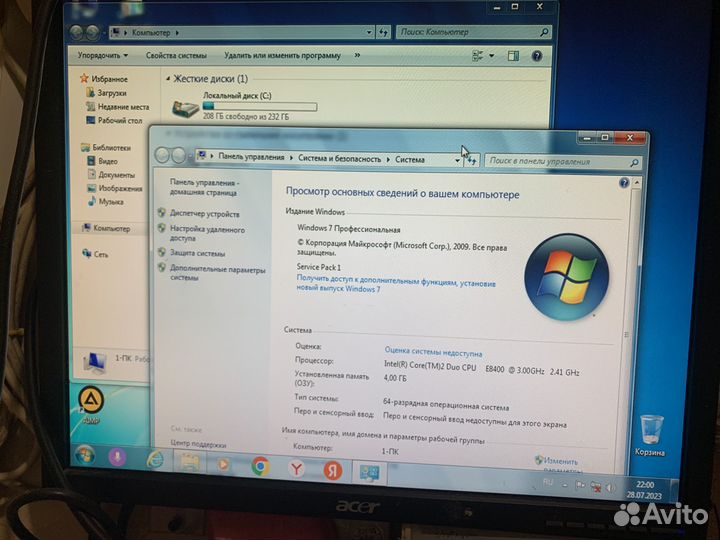Select Сеть in navigation pane

[x=101, y=254]
